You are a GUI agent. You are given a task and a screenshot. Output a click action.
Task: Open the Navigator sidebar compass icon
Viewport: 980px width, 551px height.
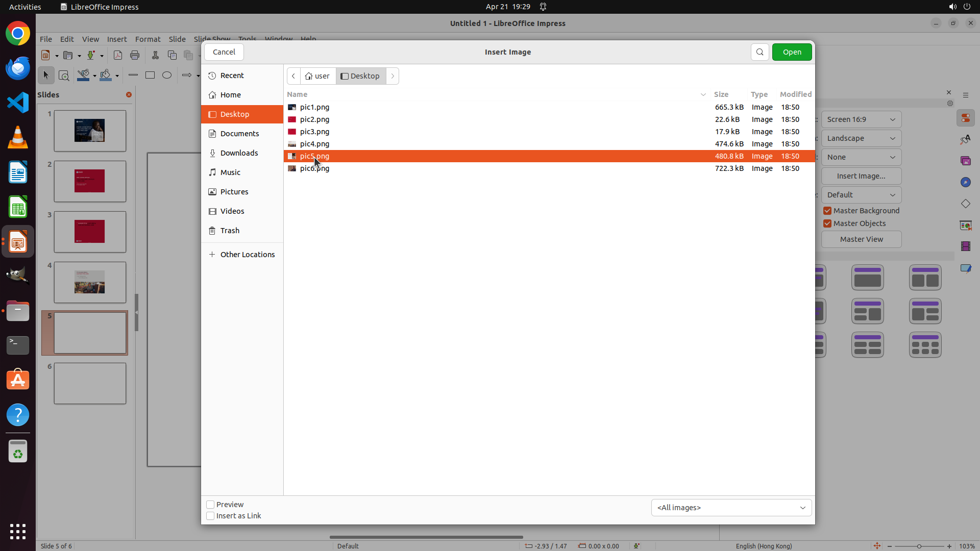point(965,182)
